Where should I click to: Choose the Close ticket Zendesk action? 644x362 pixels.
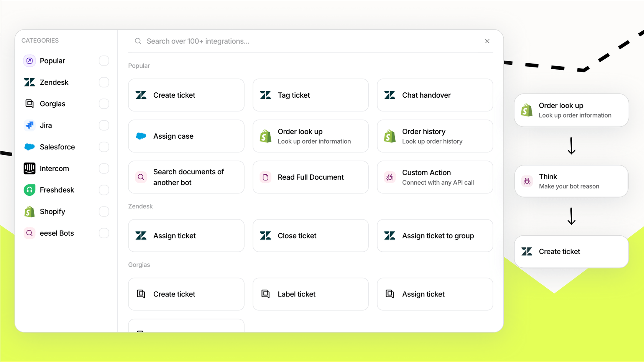[x=310, y=236]
